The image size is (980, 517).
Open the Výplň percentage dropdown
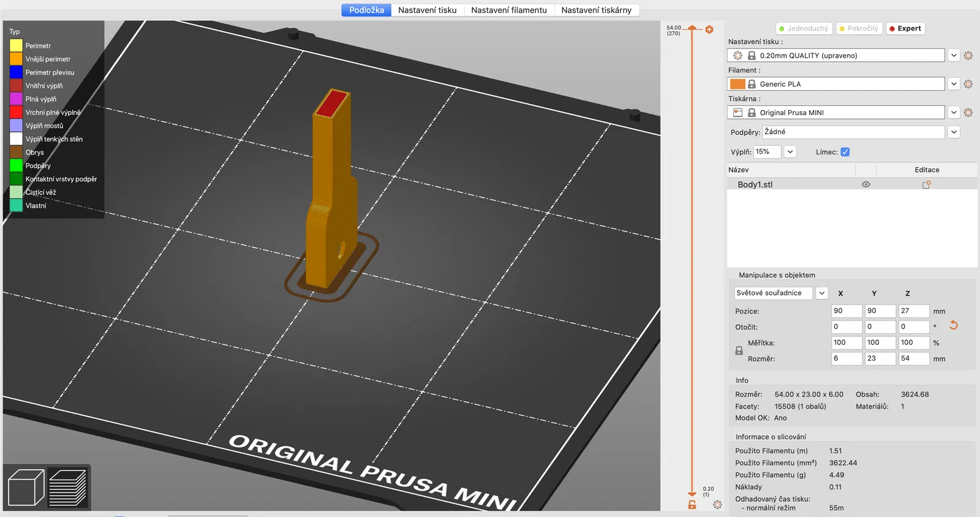pyautogui.click(x=790, y=152)
